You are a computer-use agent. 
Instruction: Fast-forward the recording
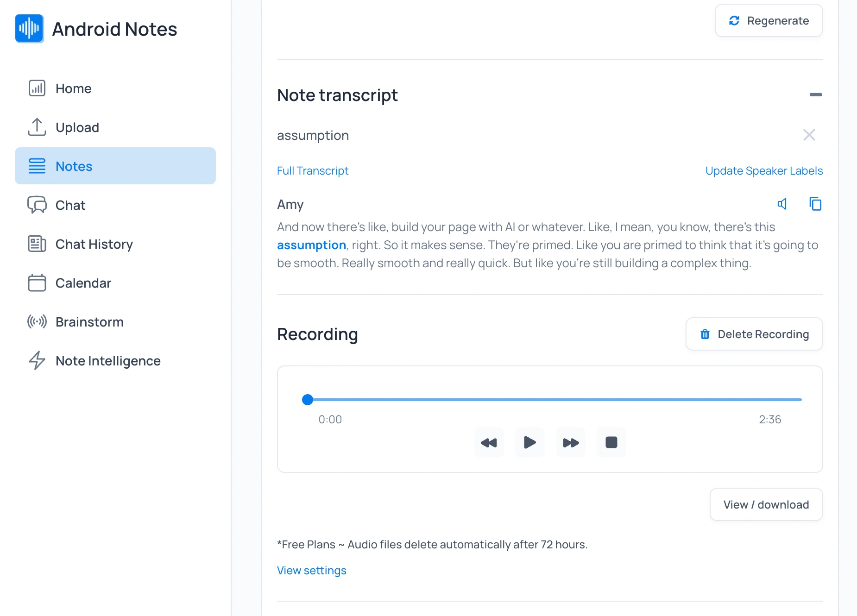coord(571,443)
